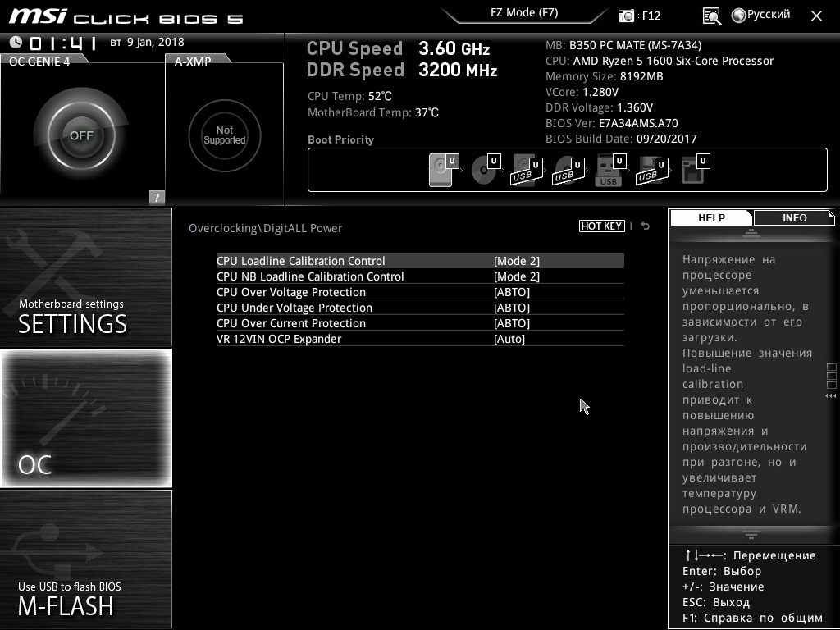
Task: Select the last boot priority device icon
Action: [696, 170]
